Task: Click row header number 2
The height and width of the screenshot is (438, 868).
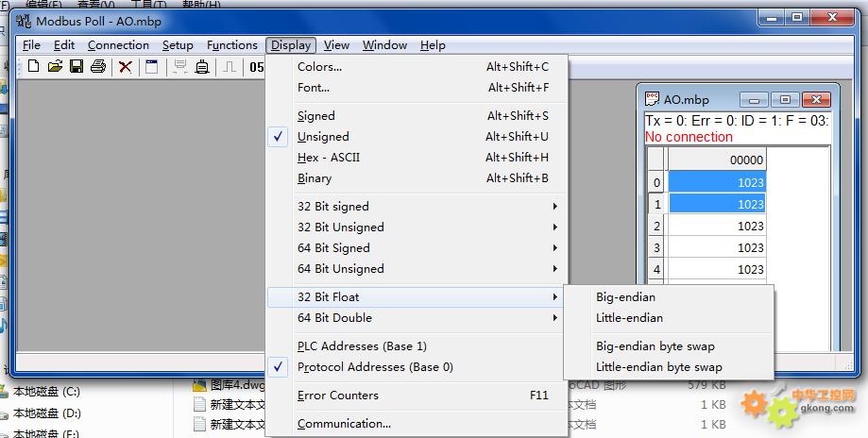Action: click(x=657, y=226)
